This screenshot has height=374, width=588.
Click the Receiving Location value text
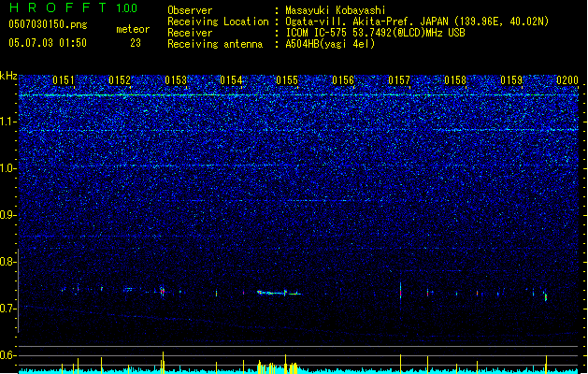click(417, 22)
